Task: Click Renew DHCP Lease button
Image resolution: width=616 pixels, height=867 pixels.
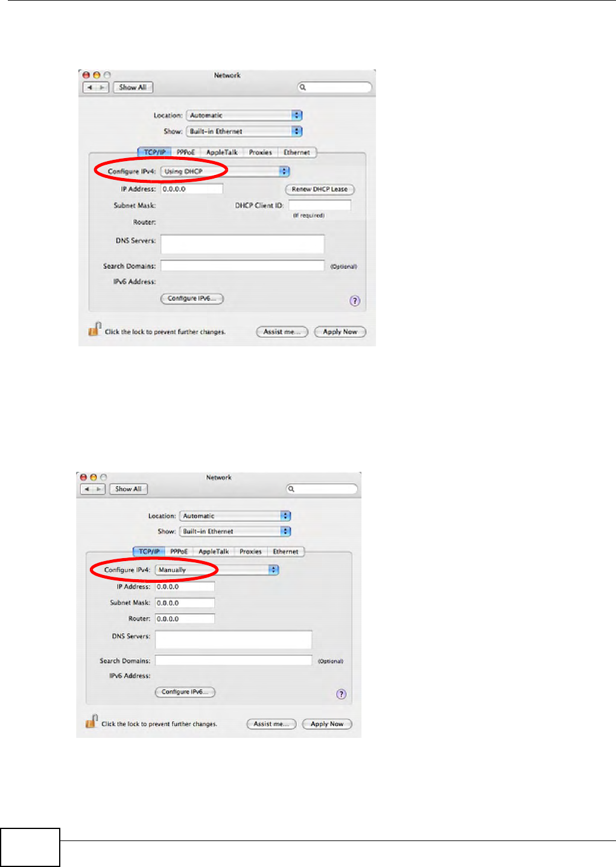Action: [320, 189]
